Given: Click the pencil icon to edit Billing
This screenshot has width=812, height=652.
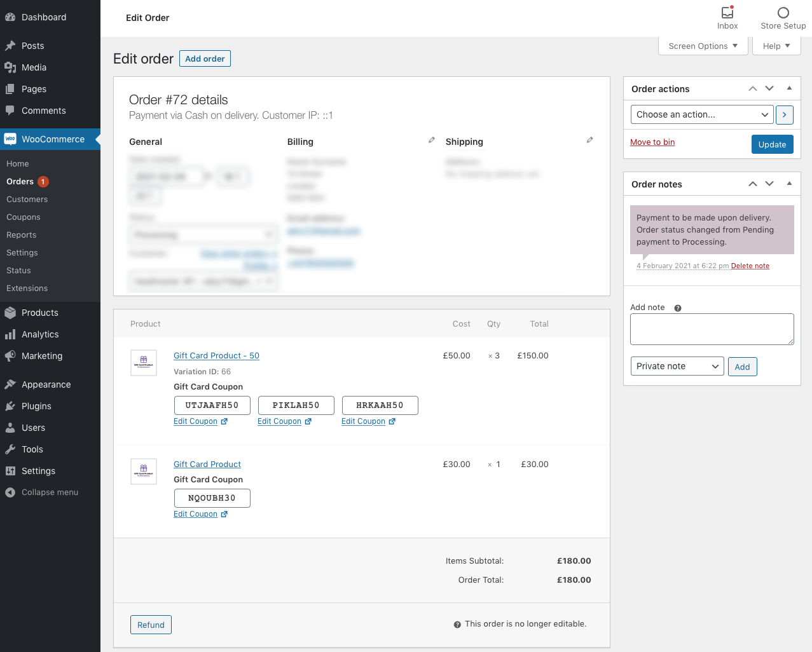Looking at the screenshot, I should tap(432, 139).
